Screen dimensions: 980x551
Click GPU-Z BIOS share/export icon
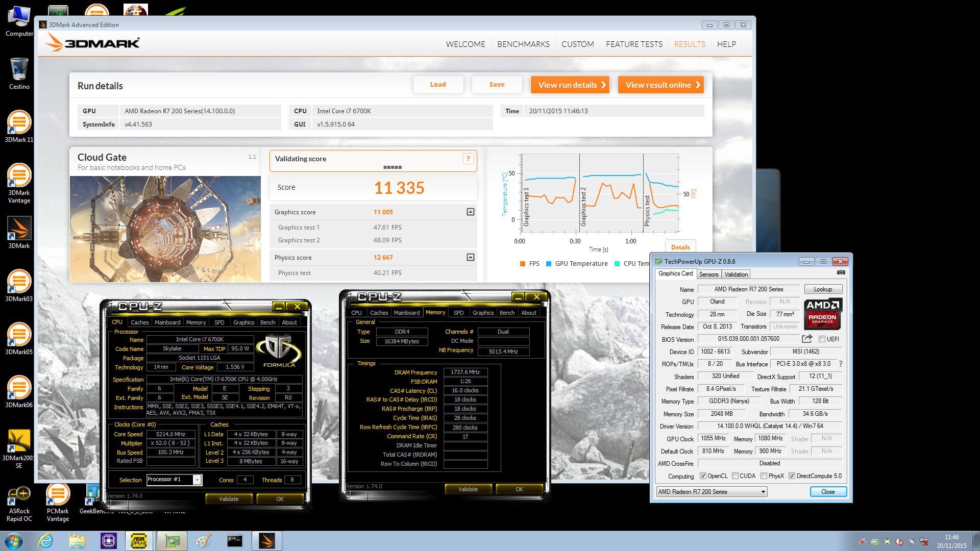point(807,339)
